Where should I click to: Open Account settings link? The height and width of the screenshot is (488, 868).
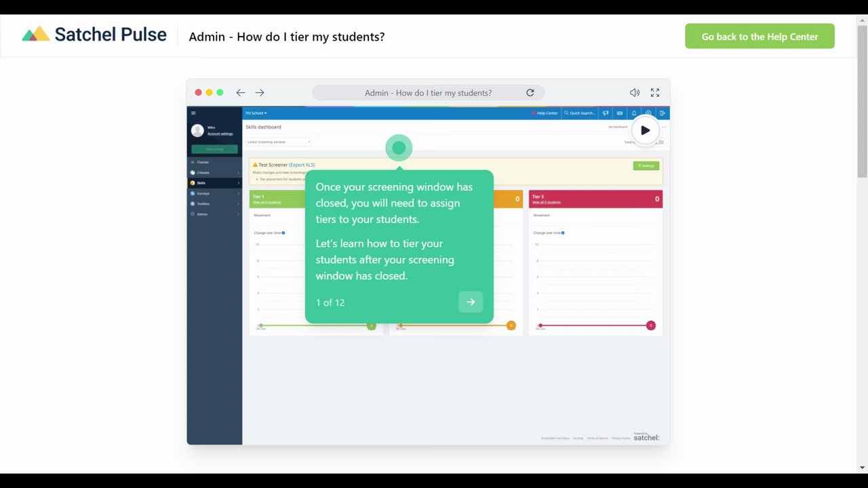[x=220, y=134]
